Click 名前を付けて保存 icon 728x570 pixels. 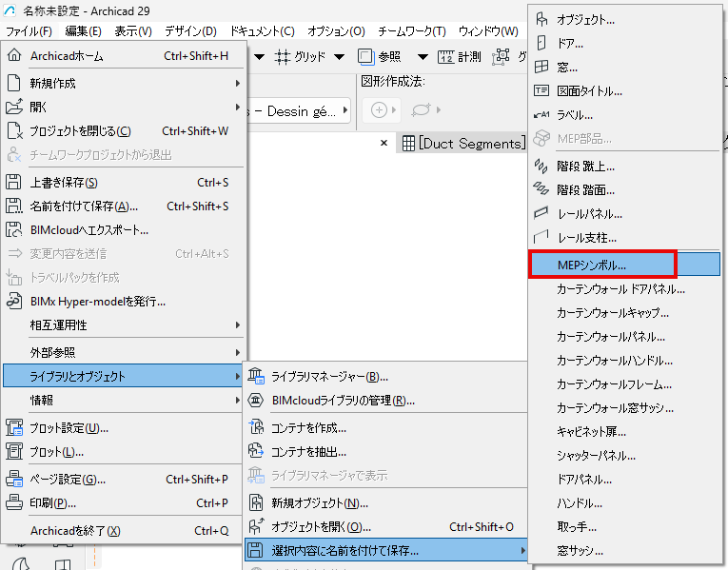[x=14, y=206]
